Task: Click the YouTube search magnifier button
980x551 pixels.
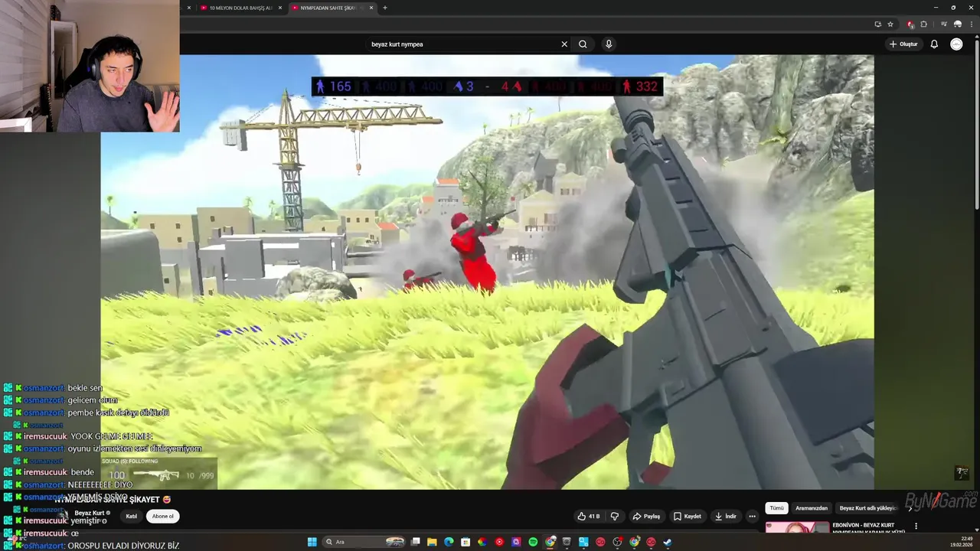Action: point(583,44)
